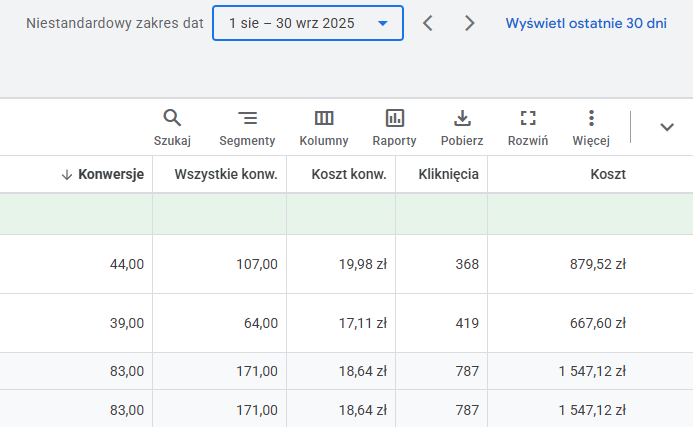This screenshot has height=427, width=693.
Task: Go to previous date range arrow
Action: (x=428, y=23)
